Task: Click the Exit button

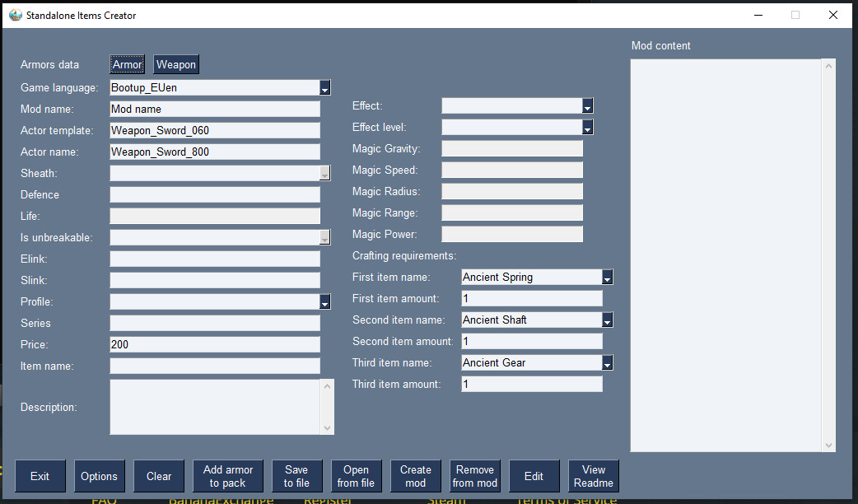Action: point(40,476)
